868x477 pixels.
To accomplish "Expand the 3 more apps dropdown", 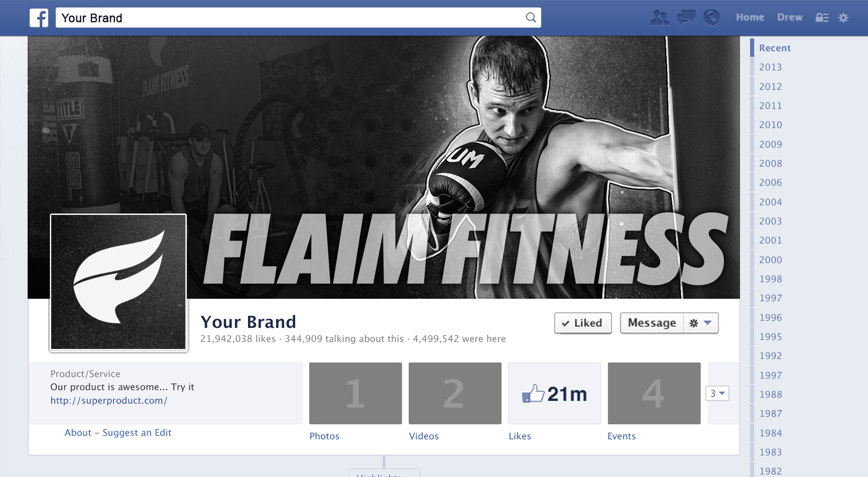I will pyautogui.click(x=717, y=394).
